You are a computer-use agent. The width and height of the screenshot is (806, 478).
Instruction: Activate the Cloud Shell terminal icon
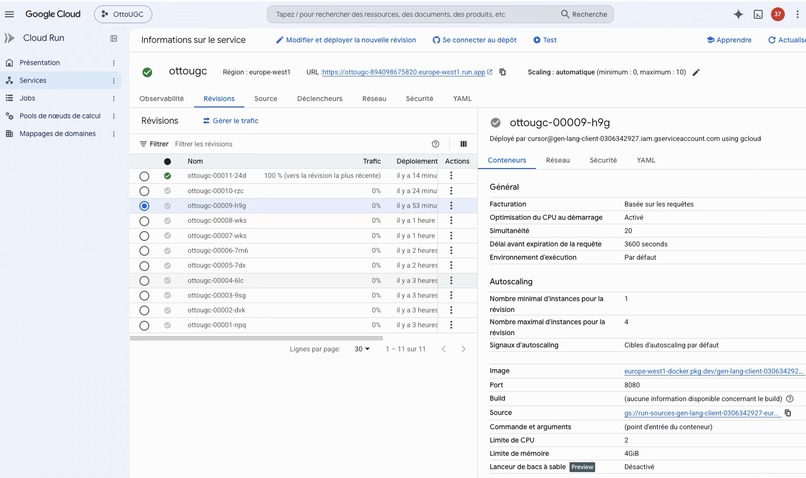click(758, 14)
